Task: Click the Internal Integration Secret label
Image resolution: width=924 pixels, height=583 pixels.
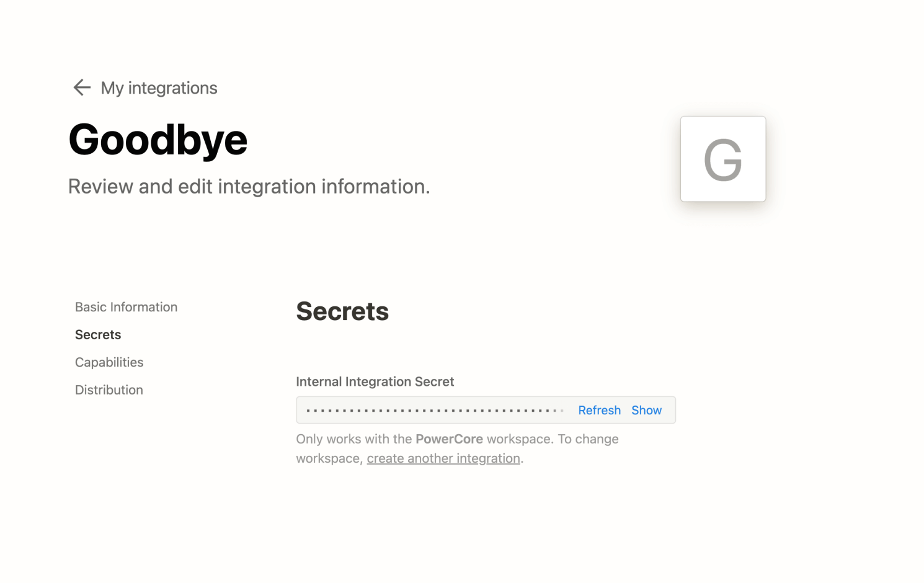Action: click(375, 381)
